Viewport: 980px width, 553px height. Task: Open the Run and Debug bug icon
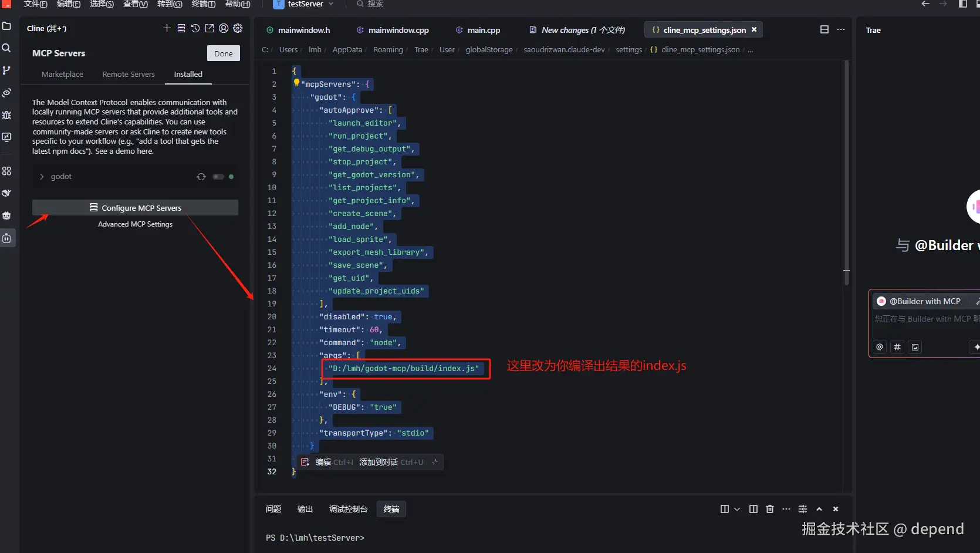click(7, 115)
